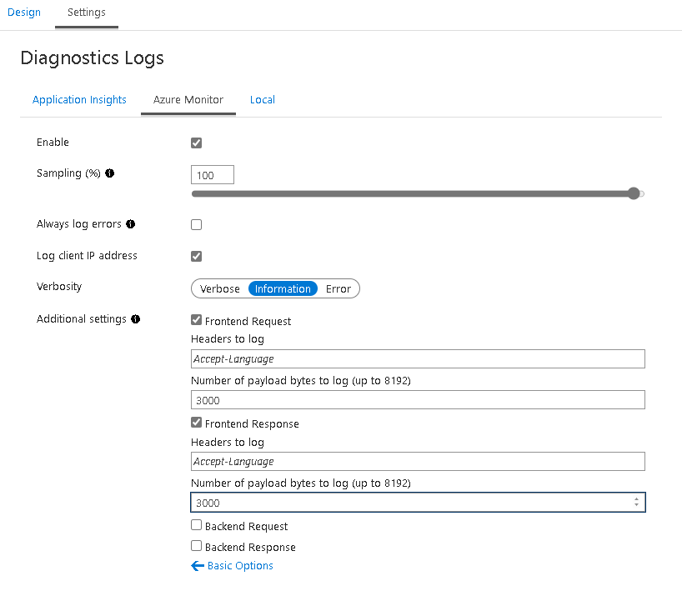Viewport: 682px width, 616px height.
Task: Enable Always log errors
Action: click(196, 224)
